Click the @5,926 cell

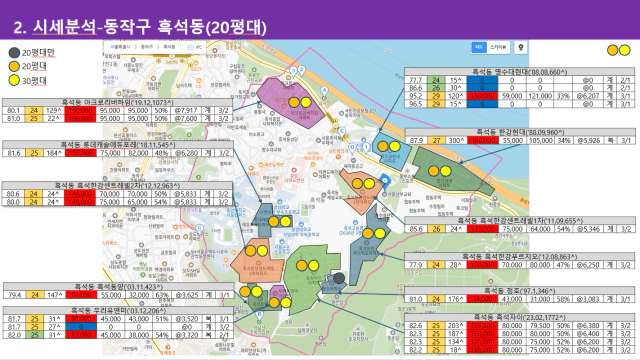point(588,140)
